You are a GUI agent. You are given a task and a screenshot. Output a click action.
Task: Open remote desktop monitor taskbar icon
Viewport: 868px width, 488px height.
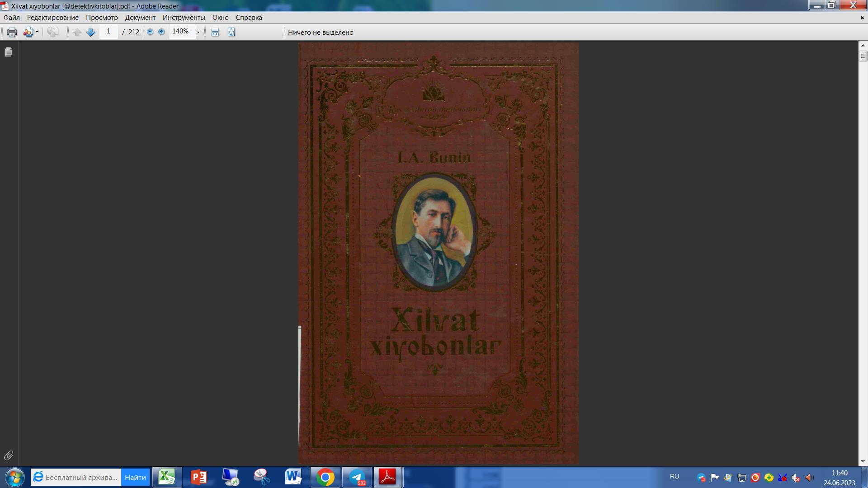tap(231, 477)
